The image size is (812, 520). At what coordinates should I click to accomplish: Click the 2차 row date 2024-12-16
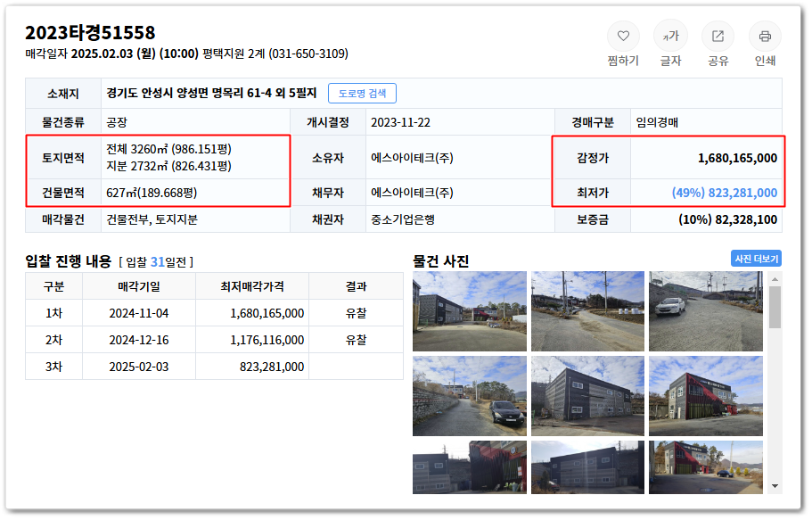tap(139, 340)
